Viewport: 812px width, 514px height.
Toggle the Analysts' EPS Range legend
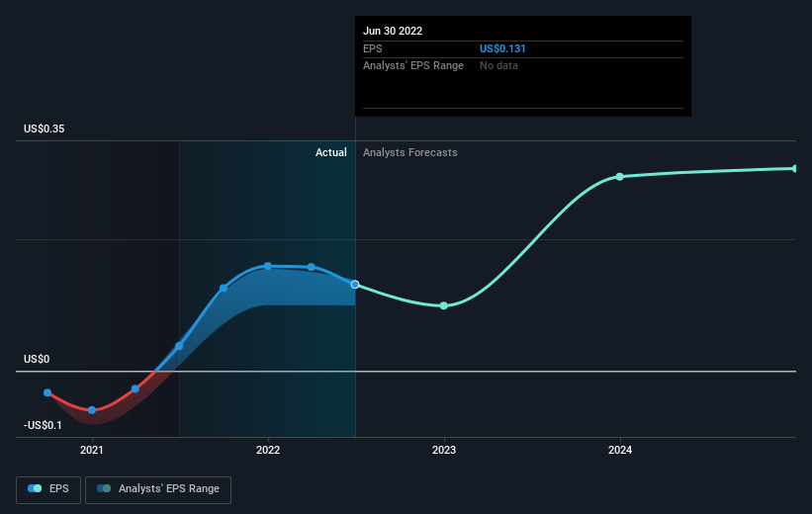pos(158,489)
